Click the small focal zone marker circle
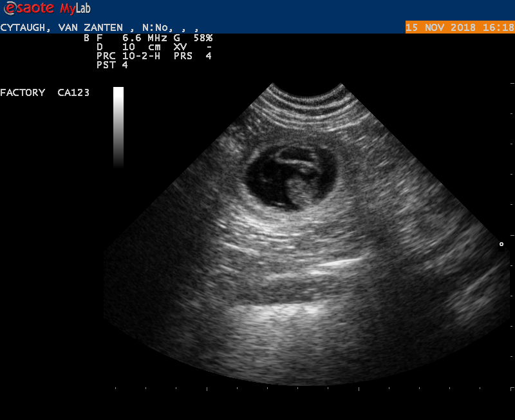This screenshot has height=420, width=515. pos(501,244)
